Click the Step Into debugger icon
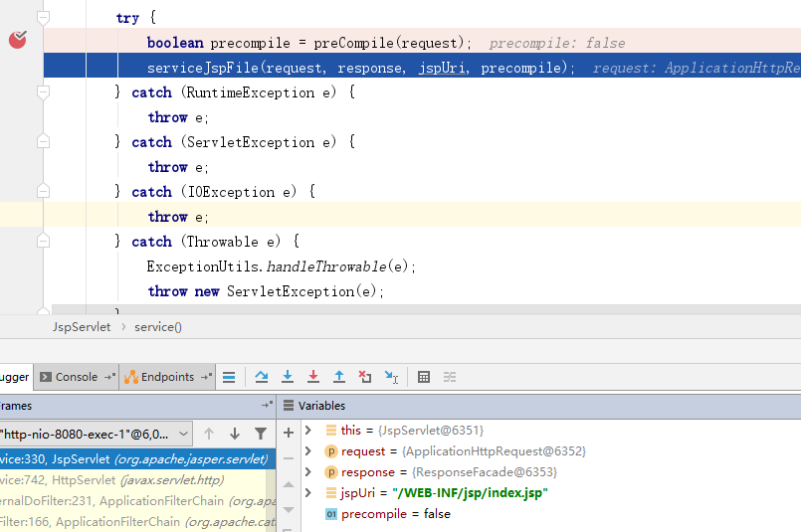The height and width of the screenshot is (532, 801). 288,377
